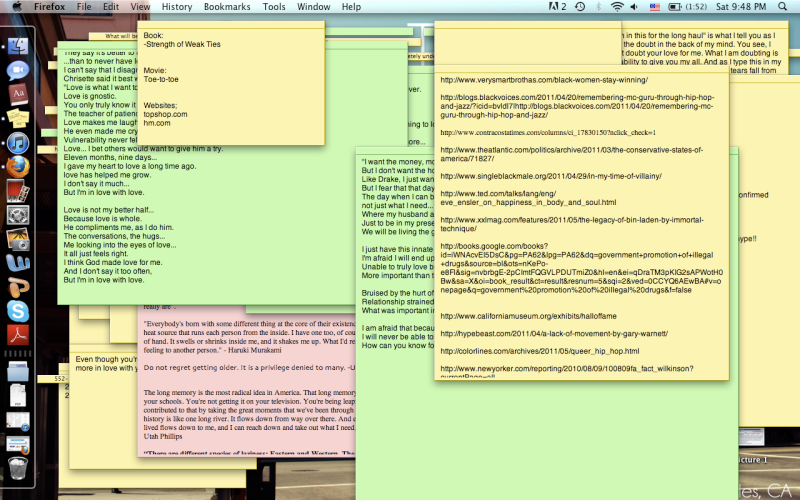
Task: Click the Stickies icon in the Dock
Action: 18,118
